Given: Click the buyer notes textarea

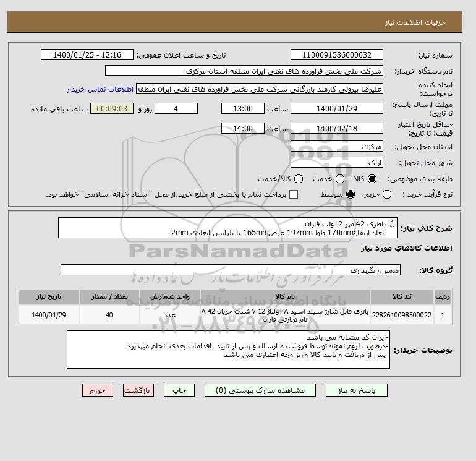Looking at the screenshot, I should coord(228,350).
